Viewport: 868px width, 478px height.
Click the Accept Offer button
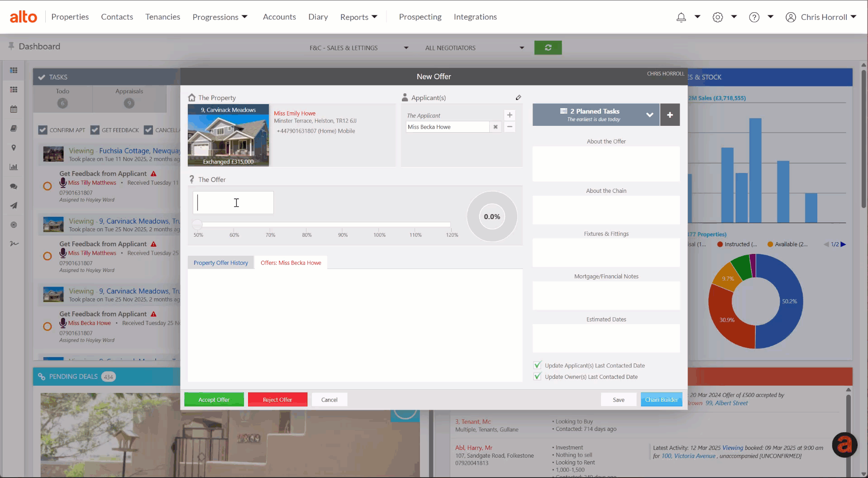[x=214, y=400]
